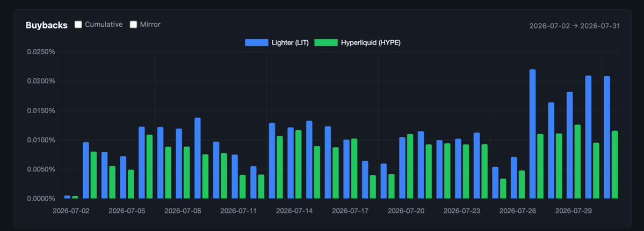This screenshot has height=231, width=644.
Task: Click the blue Lighter legend color swatch
Action: coord(257,42)
